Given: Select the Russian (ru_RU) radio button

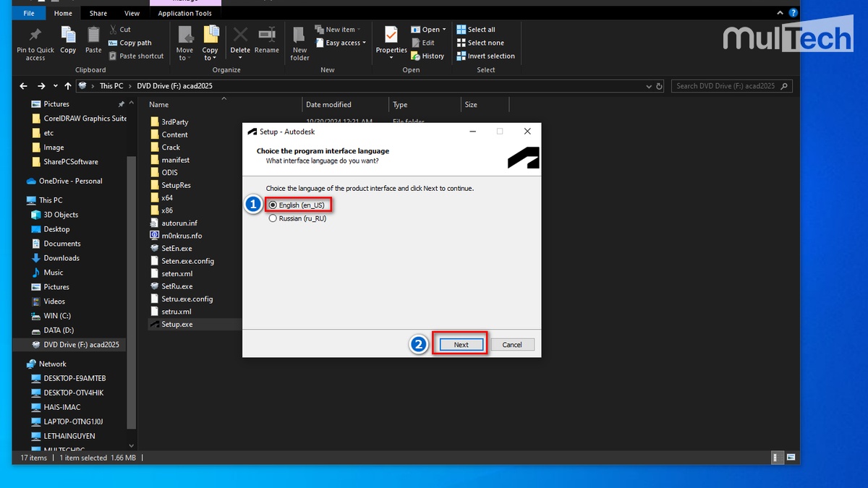Looking at the screenshot, I should (x=273, y=218).
